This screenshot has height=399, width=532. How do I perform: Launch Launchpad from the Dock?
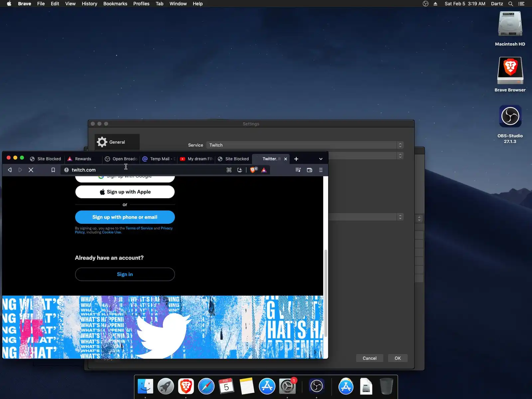point(166,386)
